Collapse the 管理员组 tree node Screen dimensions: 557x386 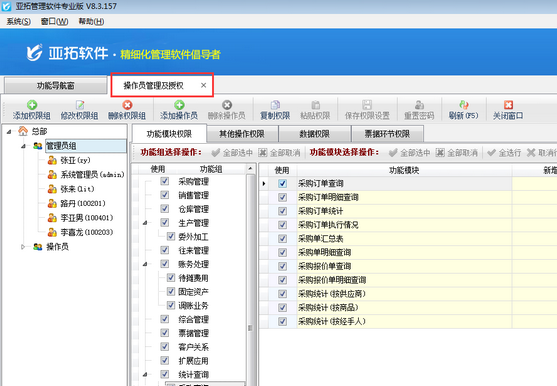[x=23, y=146]
